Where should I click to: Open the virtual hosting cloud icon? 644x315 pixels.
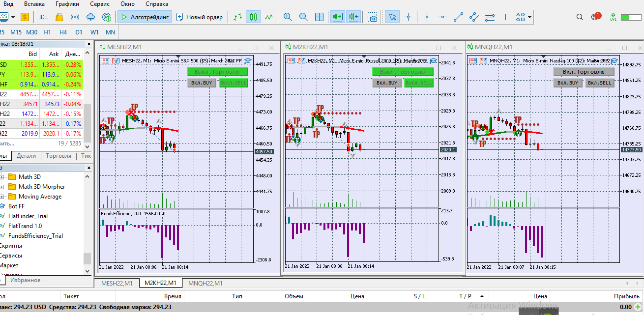point(90,17)
